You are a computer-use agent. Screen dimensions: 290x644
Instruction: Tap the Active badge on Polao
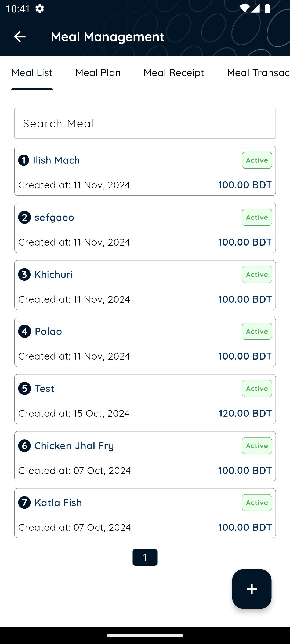tap(257, 331)
